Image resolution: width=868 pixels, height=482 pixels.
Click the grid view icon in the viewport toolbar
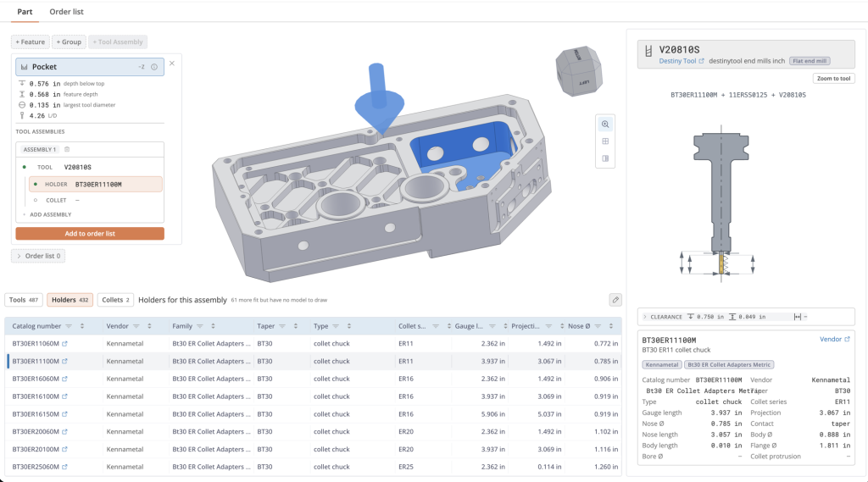605,141
